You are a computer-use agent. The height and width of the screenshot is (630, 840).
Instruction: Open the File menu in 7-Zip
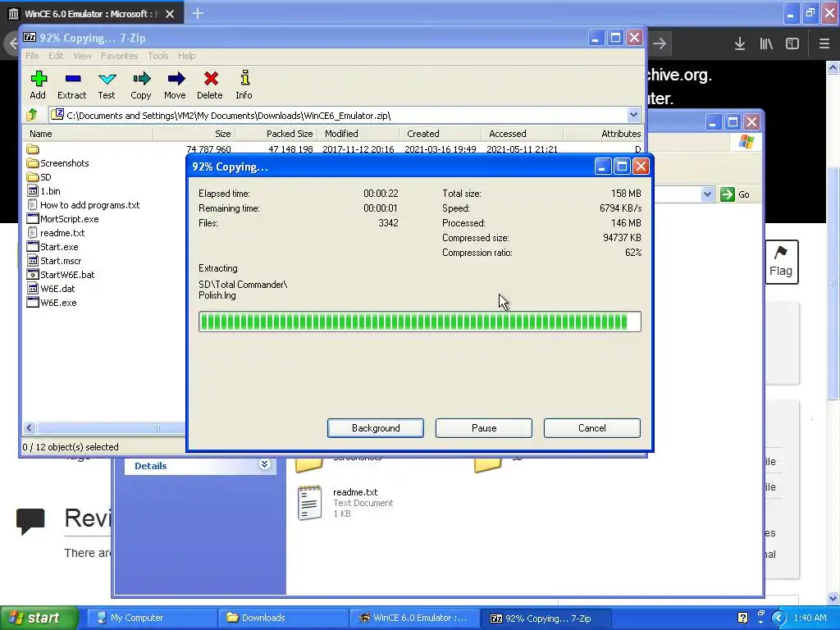32,56
